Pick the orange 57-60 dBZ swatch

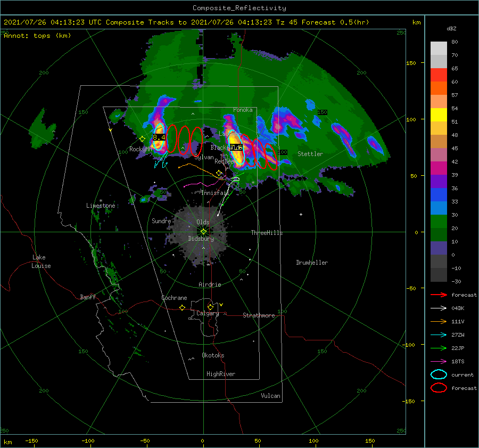(439, 88)
